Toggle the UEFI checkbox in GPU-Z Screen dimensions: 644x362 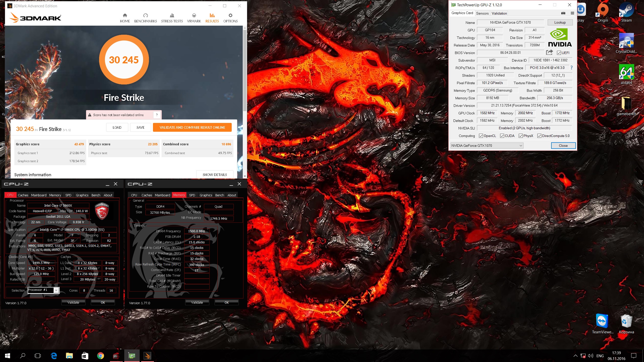tap(559, 53)
